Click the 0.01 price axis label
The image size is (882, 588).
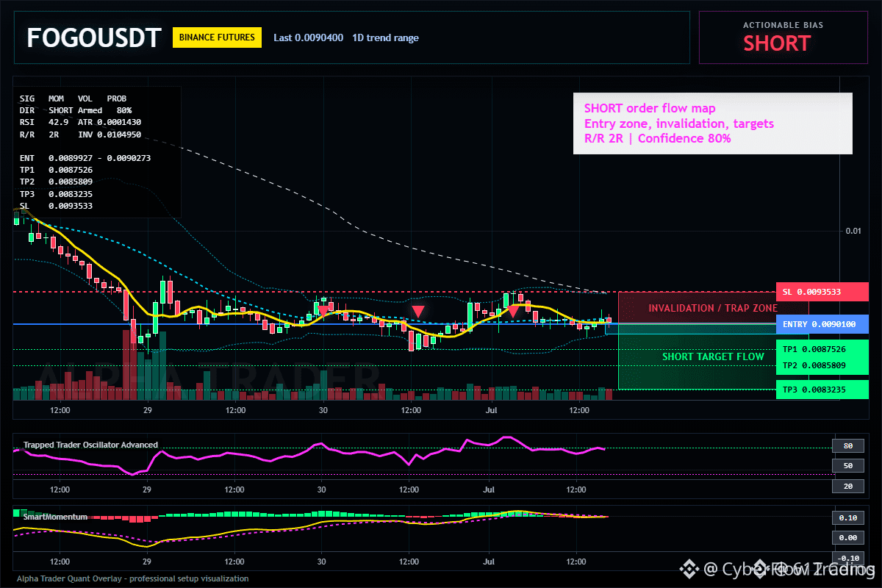pos(853,231)
